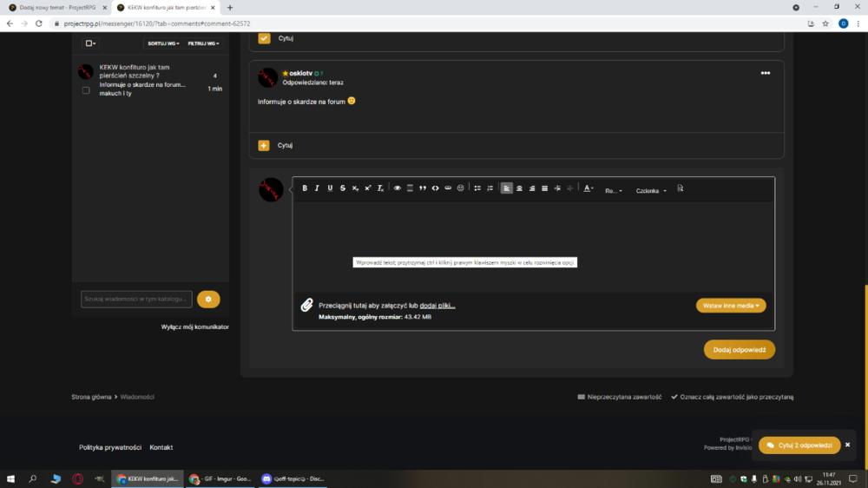Viewport: 868px width, 488px height.
Task: Underline text with the U icon
Action: [x=330, y=188]
